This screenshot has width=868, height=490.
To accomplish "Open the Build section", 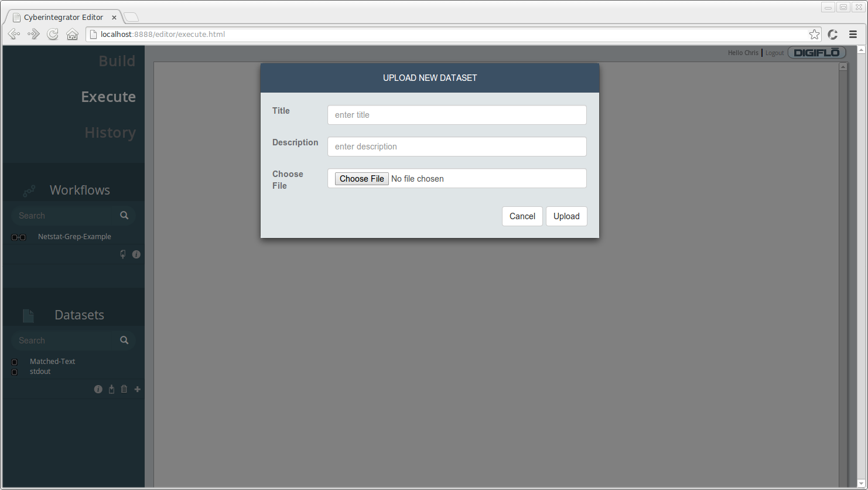I will click(117, 61).
